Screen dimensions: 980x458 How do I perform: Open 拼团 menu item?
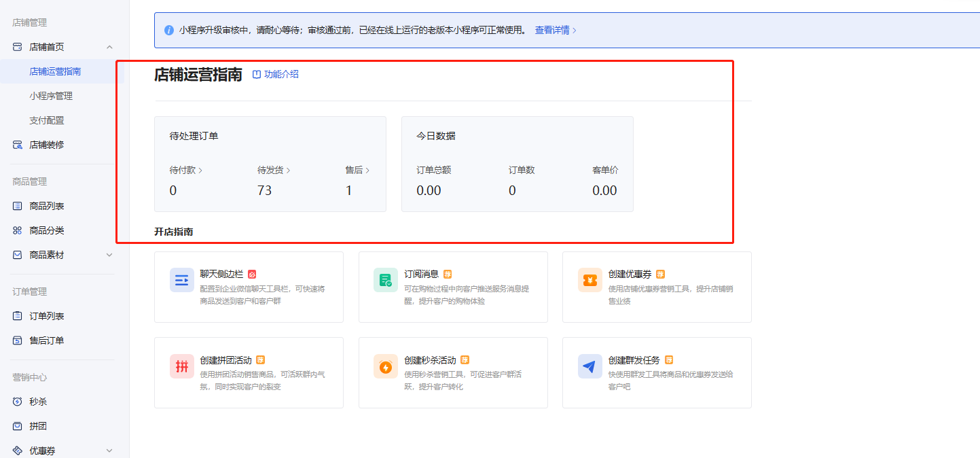[x=38, y=426]
